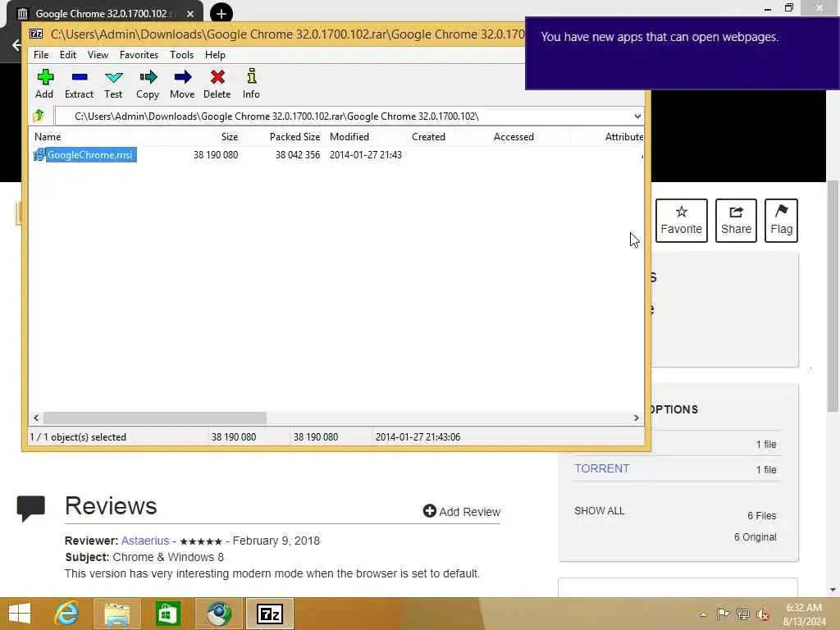
Task: Click the Add Review link
Action: click(462, 512)
